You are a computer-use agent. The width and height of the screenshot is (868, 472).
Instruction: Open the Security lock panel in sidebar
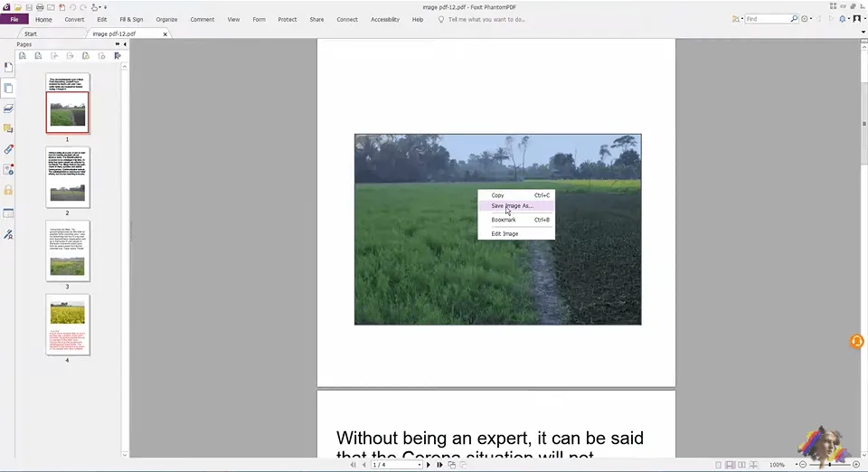pyautogui.click(x=8, y=191)
